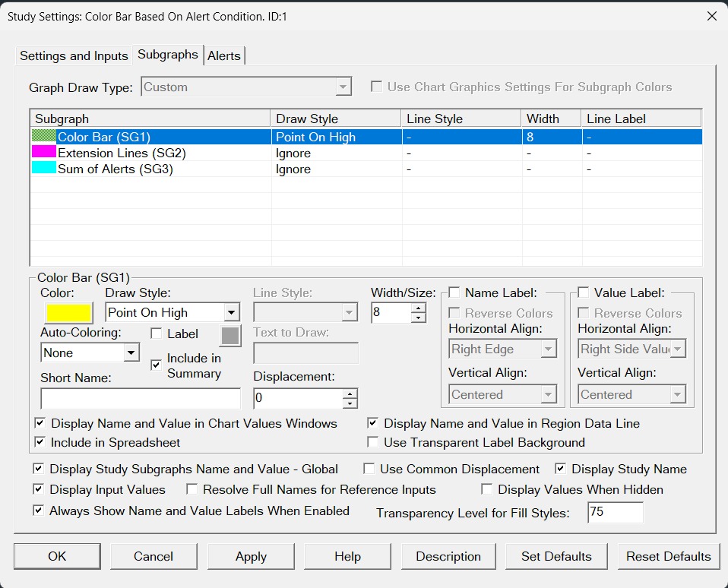Screen dimensions: 728x588
Task: Click the gray label color swatch
Action: 229,336
